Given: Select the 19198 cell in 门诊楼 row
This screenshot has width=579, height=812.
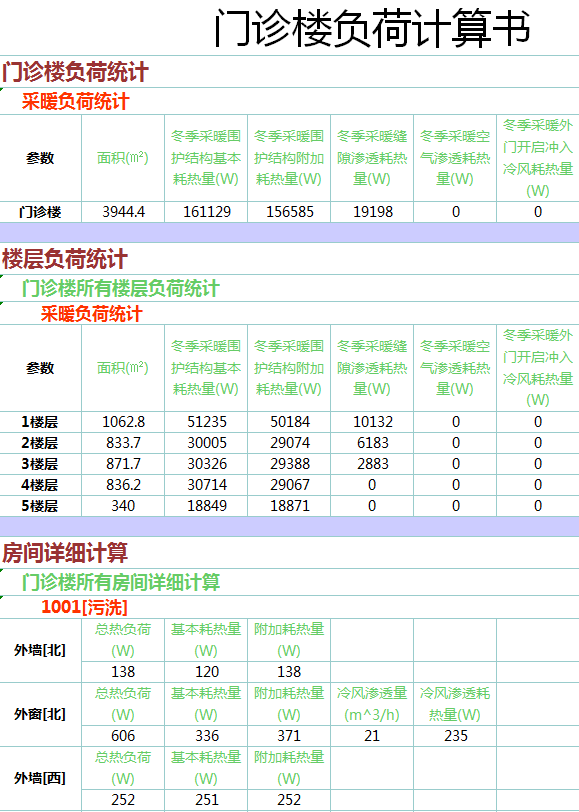Looking at the screenshot, I should pos(372,212).
